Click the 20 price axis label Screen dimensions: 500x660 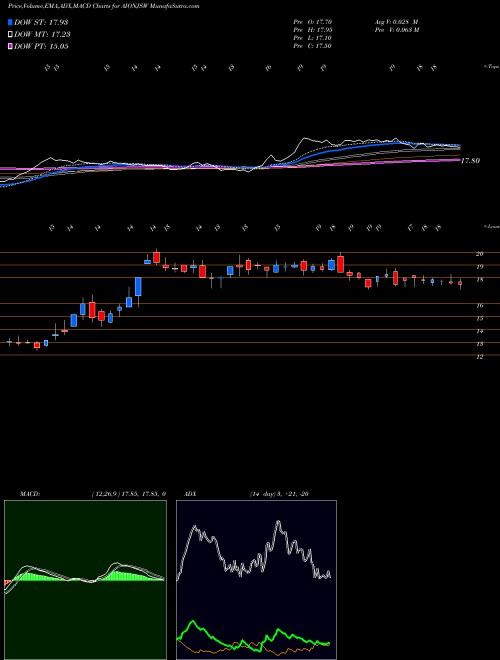[479, 254]
